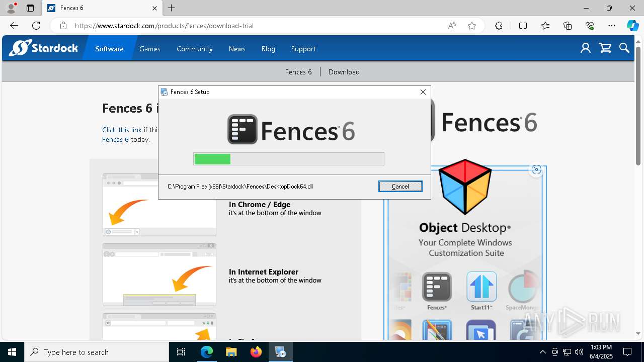Click the Edge profile avatar icon
Image resolution: width=644 pixels, height=362 pixels.
(11, 8)
